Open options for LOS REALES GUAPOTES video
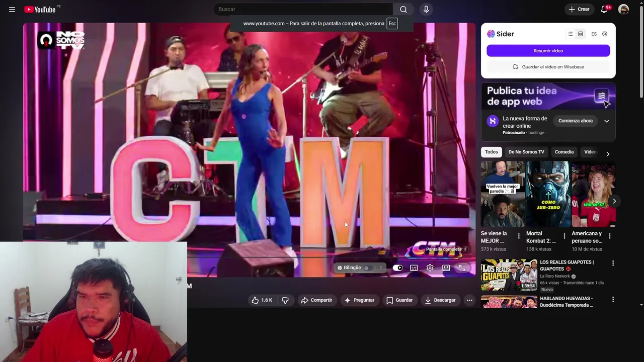The image size is (644, 362). [x=613, y=263]
